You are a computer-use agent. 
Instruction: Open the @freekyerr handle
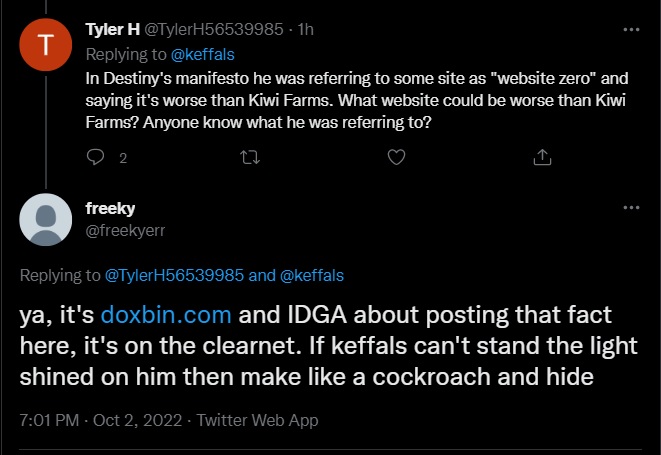125,230
